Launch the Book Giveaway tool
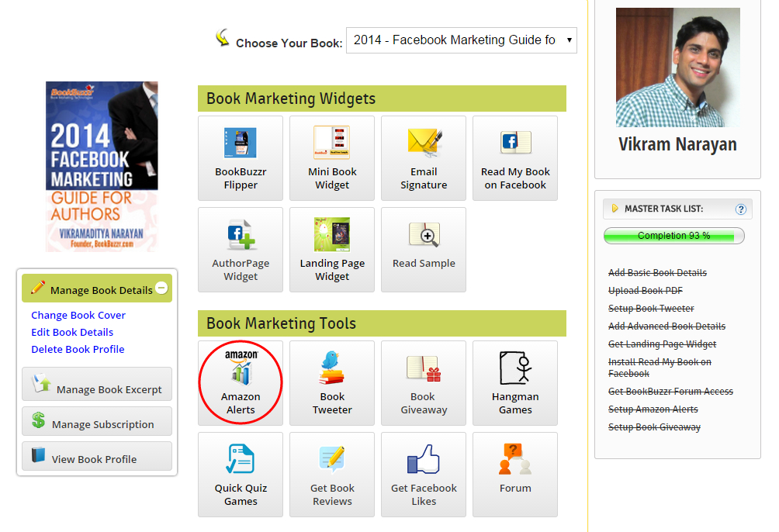 (424, 383)
